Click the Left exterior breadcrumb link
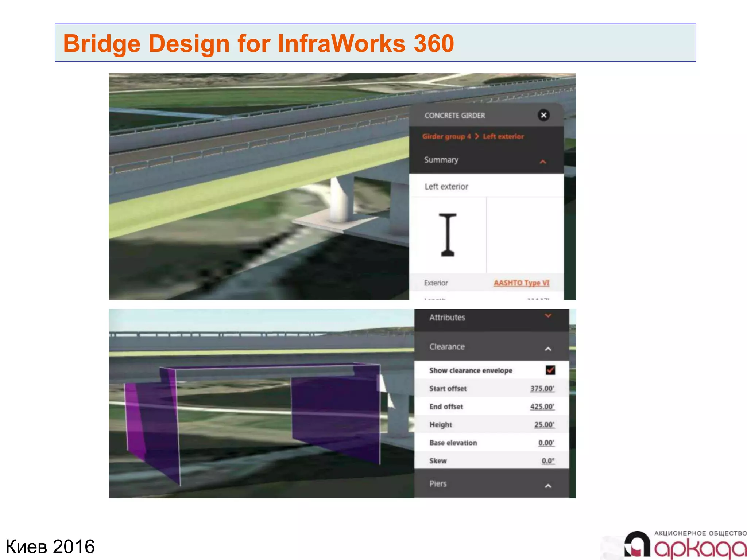This screenshot has height=560, width=747. coord(503,136)
